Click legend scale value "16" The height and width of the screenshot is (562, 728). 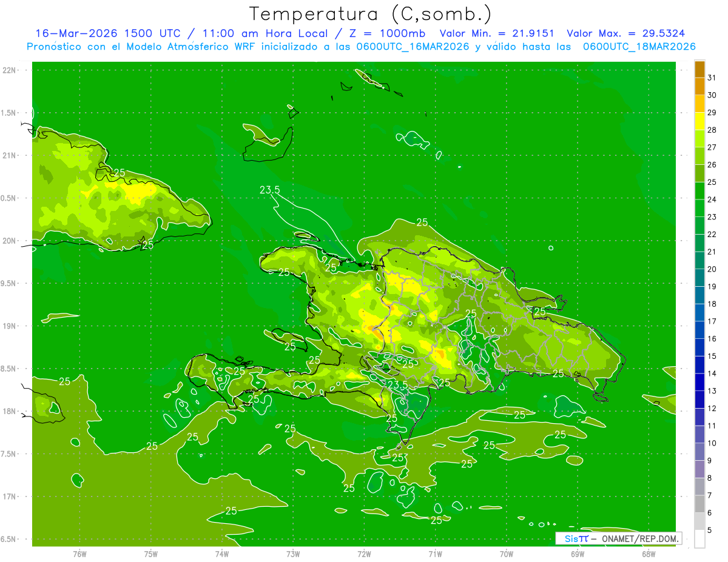pos(712,339)
